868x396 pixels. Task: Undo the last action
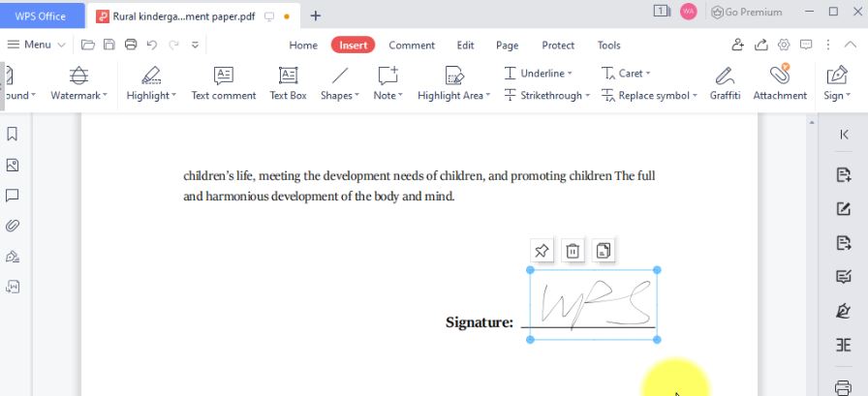click(152, 45)
